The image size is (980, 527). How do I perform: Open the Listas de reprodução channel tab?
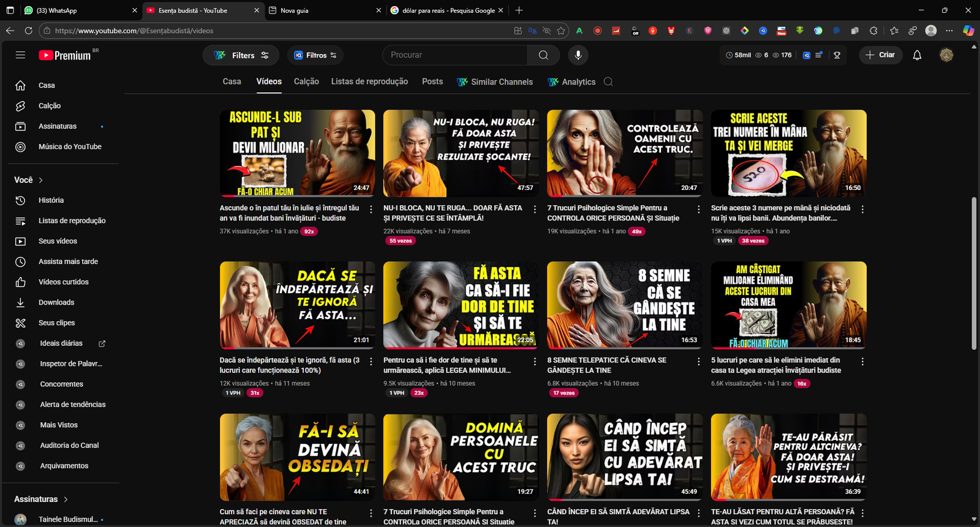coord(369,82)
